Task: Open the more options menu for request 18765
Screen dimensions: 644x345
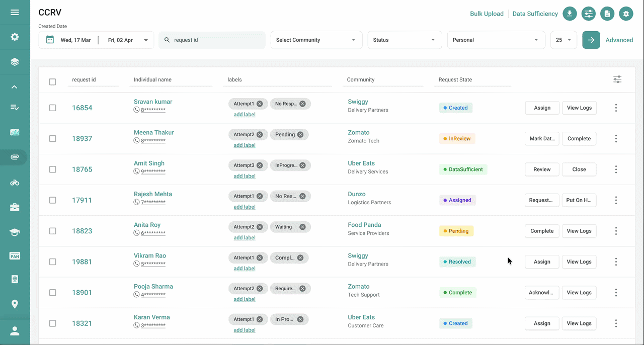Action: (616, 169)
